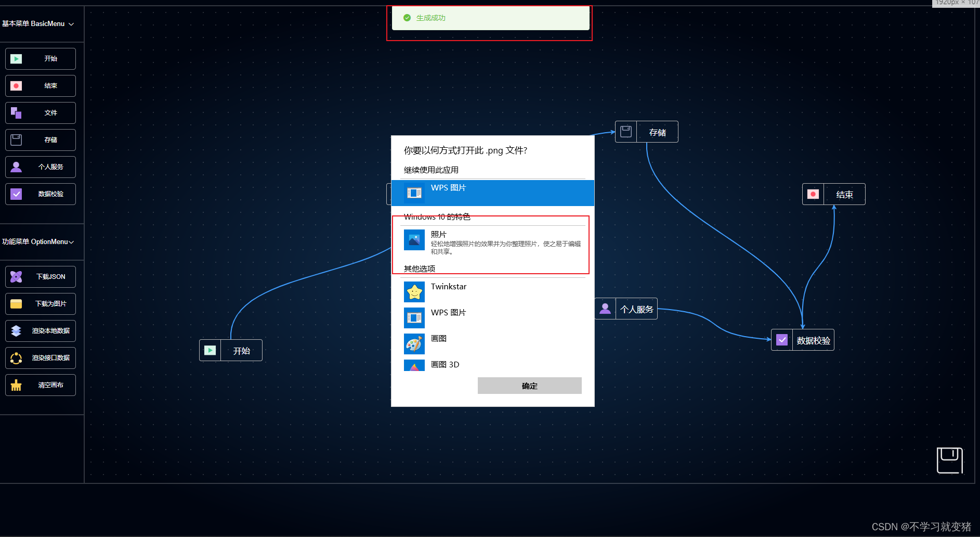Click the 存储 floppy icon in the sidebar
980x537 pixels.
pos(16,140)
